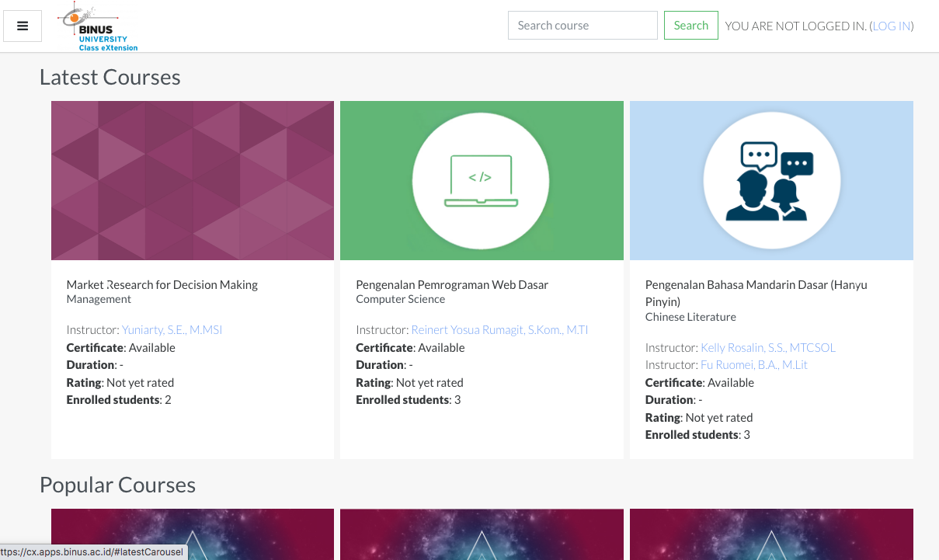View instructor Reinert Yosua Rumagit profile

499,330
